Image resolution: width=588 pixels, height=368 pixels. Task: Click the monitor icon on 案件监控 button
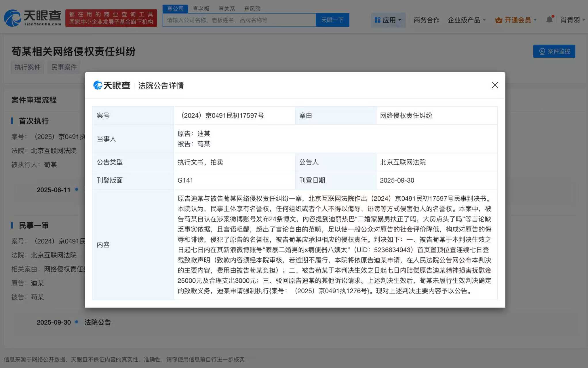point(542,51)
